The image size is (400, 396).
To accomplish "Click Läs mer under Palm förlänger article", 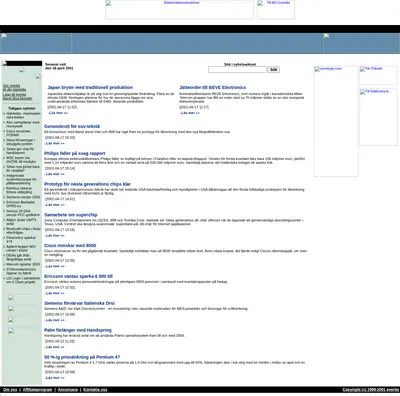I will [x=55, y=347].
